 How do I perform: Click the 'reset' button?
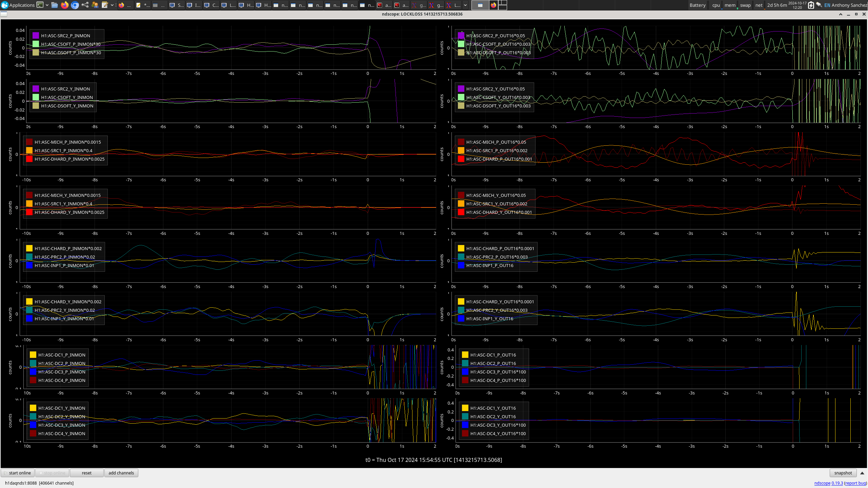pyautogui.click(x=86, y=473)
